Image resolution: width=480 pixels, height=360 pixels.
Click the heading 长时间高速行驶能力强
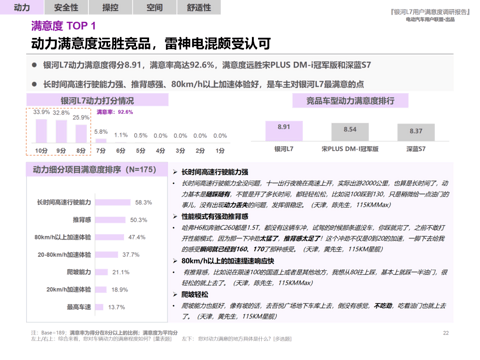tap(215, 172)
